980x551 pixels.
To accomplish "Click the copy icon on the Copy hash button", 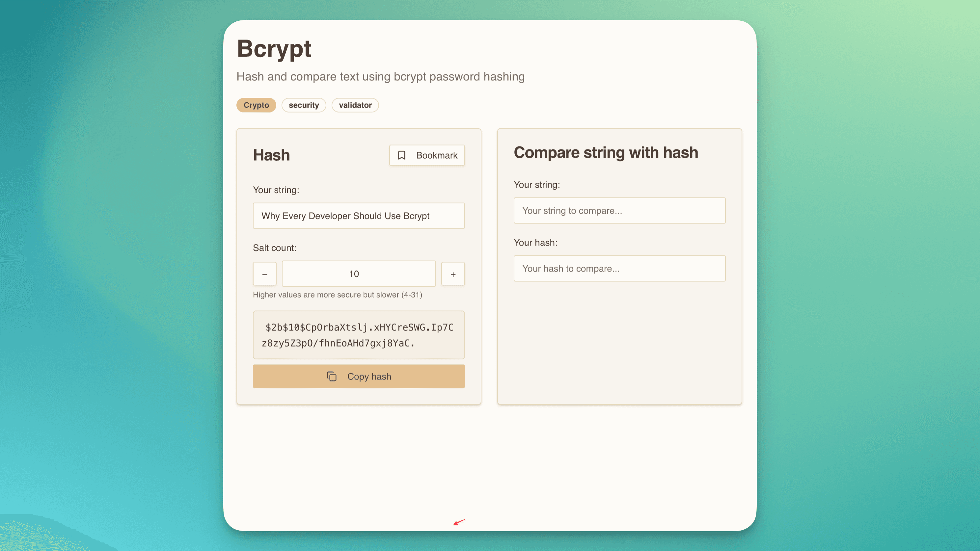I will pyautogui.click(x=332, y=376).
